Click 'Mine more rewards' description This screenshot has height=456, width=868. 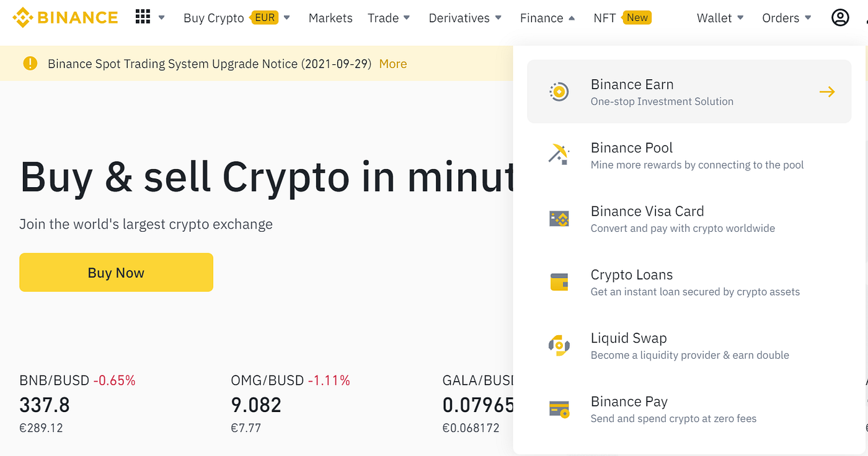point(697,165)
